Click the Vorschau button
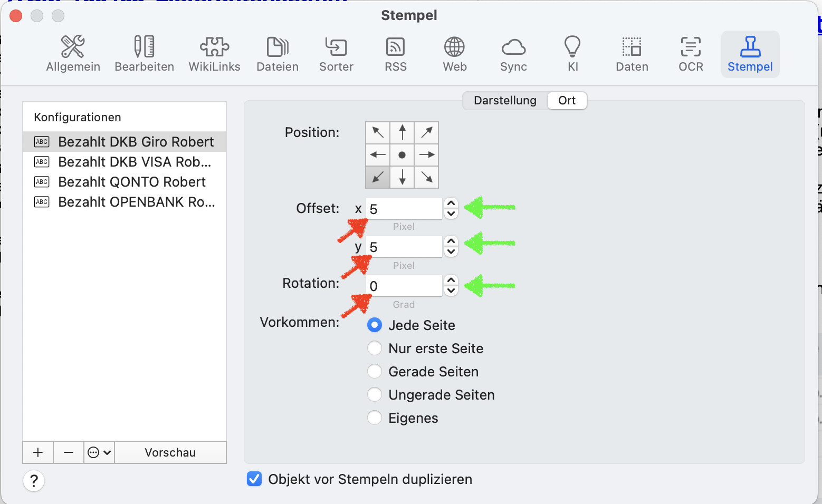The height and width of the screenshot is (504, 822). [x=170, y=452]
